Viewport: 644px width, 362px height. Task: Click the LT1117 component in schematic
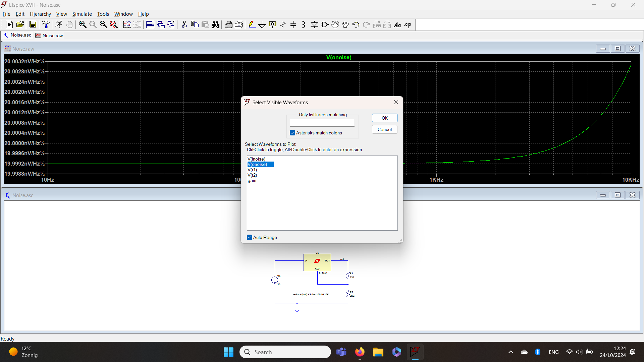pyautogui.click(x=317, y=262)
